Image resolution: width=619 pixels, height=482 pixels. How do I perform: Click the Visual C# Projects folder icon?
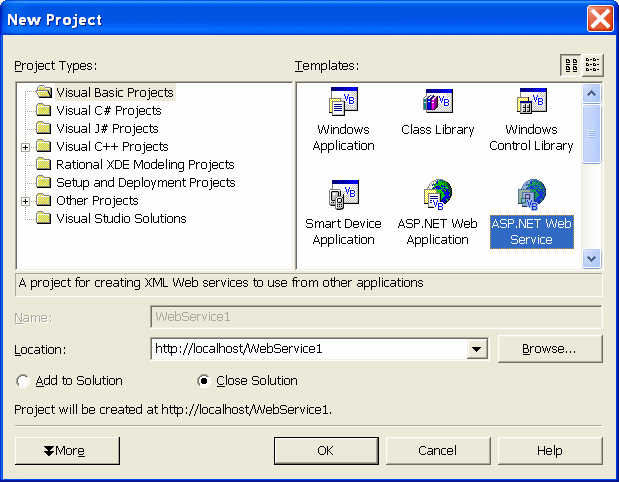coord(44,110)
